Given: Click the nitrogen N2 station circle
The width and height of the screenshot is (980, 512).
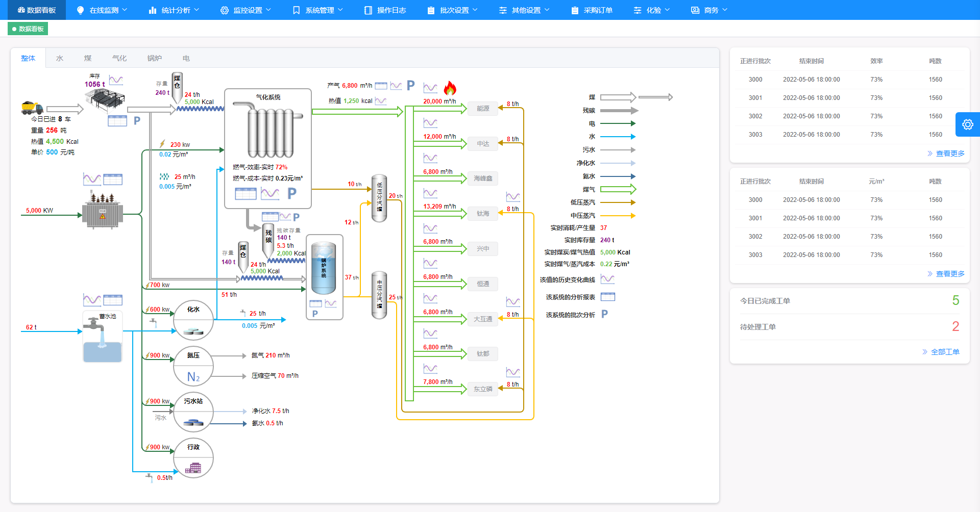Looking at the screenshot, I should 193,367.
